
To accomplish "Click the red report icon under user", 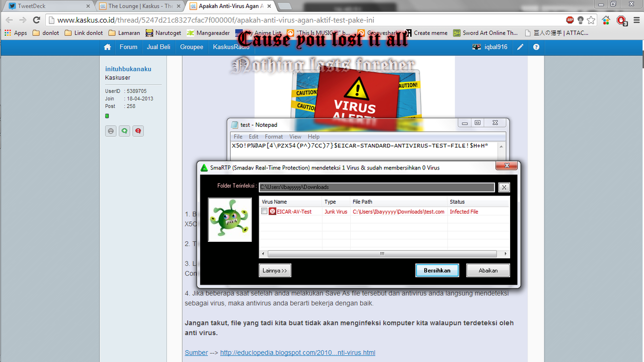I will (138, 131).
